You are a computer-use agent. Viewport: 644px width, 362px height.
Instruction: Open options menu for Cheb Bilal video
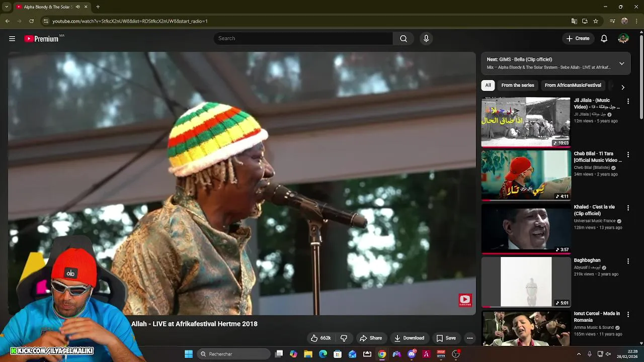(628, 155)
